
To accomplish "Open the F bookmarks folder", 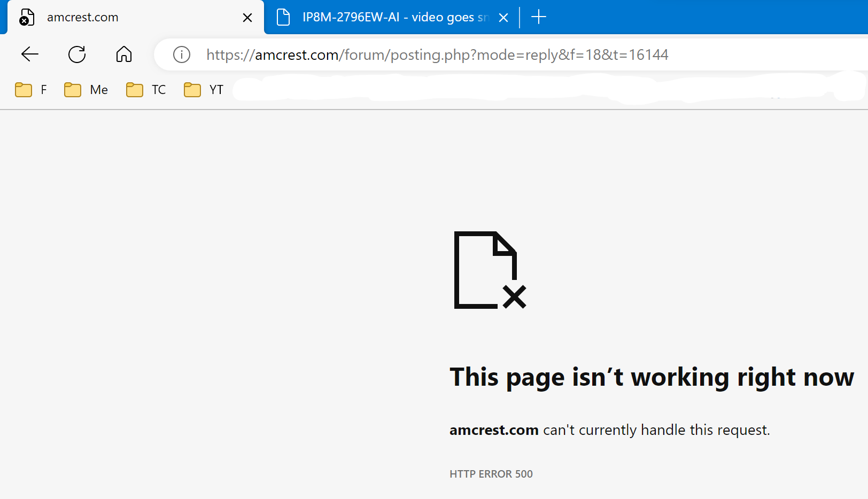I will point(31,90).
